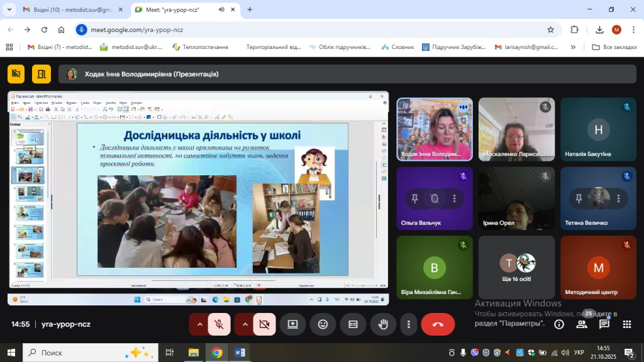The width and height of the screenshot is (644, 362).
Task: Expand audio settings arrow beside microphone
Action: pos(200,324)
